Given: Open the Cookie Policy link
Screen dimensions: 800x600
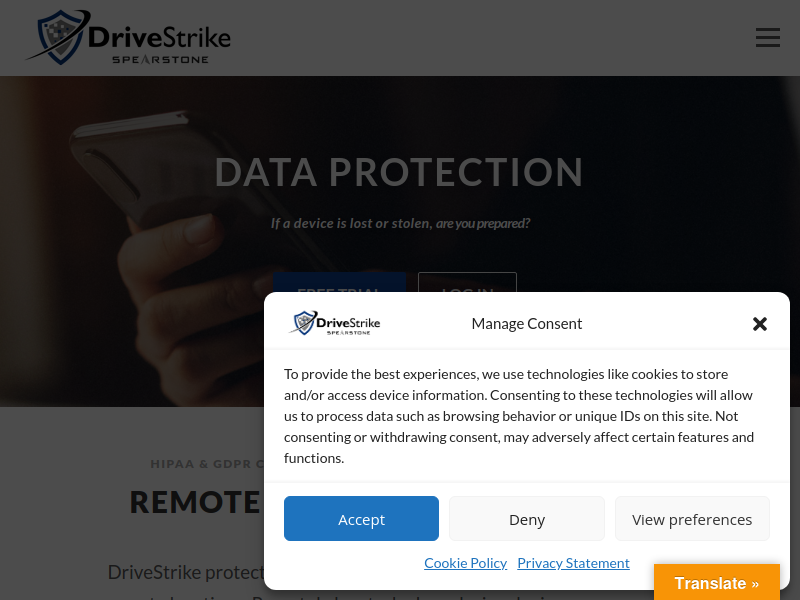Looking at the screenshot, I should [x=465, y=563].
